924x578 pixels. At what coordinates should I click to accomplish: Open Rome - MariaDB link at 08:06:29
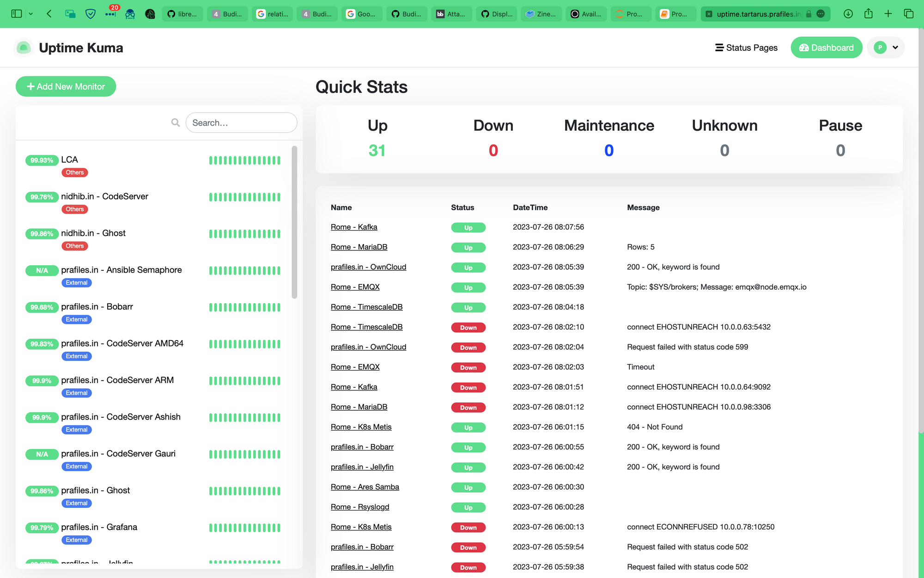[x=359, y=247]
